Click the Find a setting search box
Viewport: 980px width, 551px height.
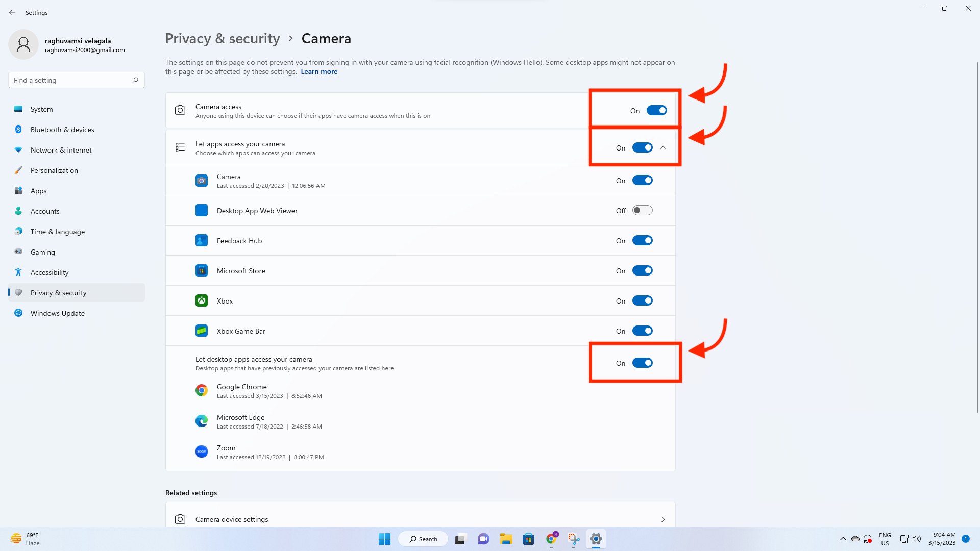pos(71,80)
